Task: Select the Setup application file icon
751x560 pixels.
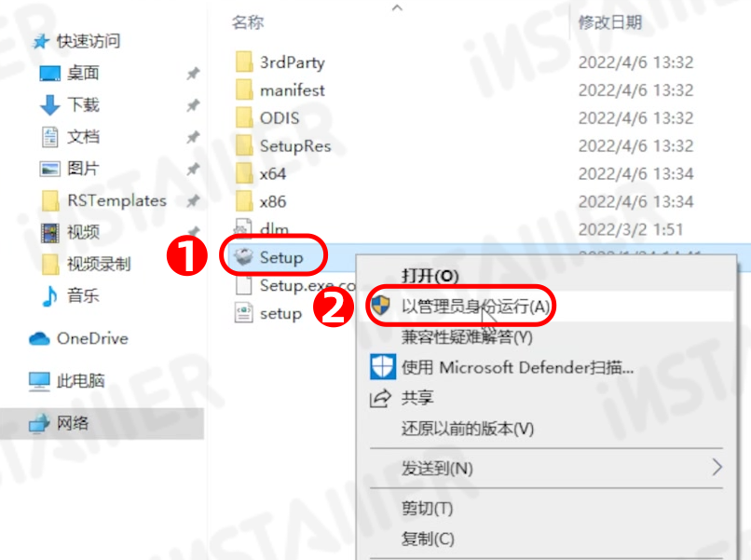Action: tap(243, 257)
